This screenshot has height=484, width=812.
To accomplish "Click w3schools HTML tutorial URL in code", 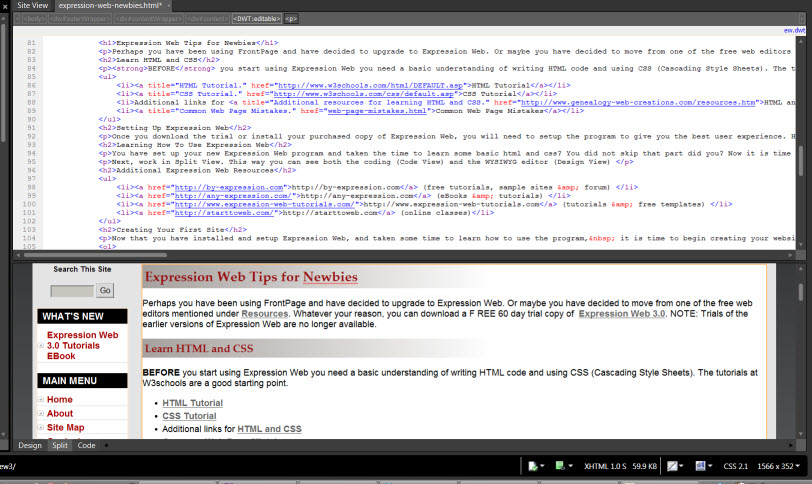I will [x=370, y=85].
